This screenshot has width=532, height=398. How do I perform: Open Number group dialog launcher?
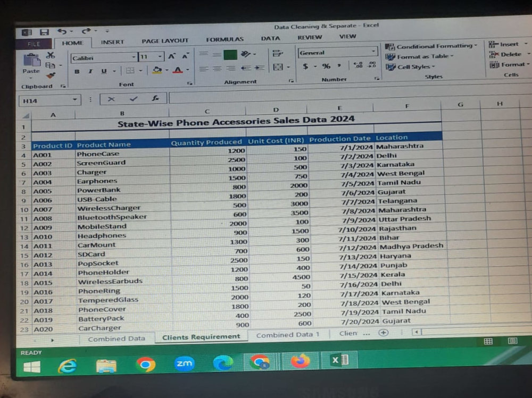point(377,78)
